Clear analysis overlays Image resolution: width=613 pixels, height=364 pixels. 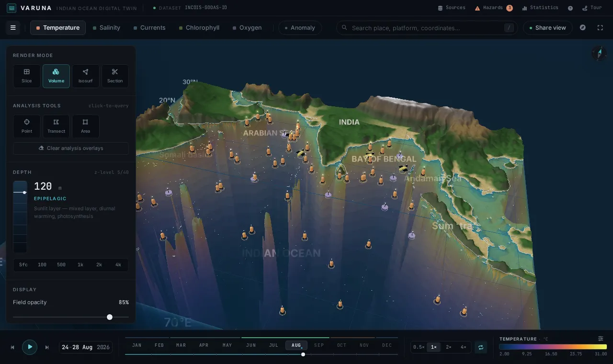(x=71, y=148)
